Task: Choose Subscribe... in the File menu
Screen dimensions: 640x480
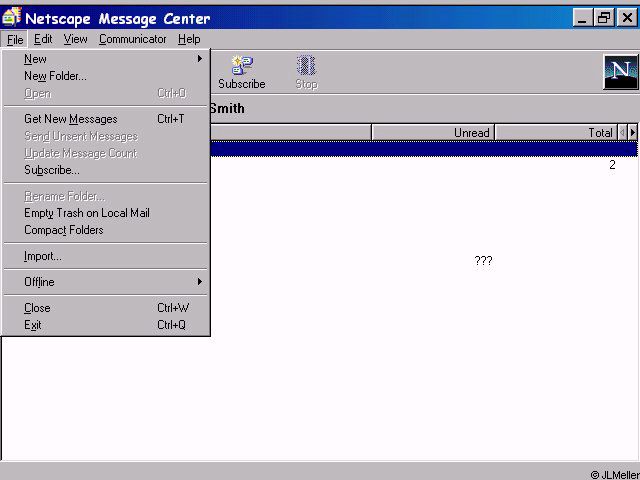Action: pyautogui.click(x=106, y=170)
